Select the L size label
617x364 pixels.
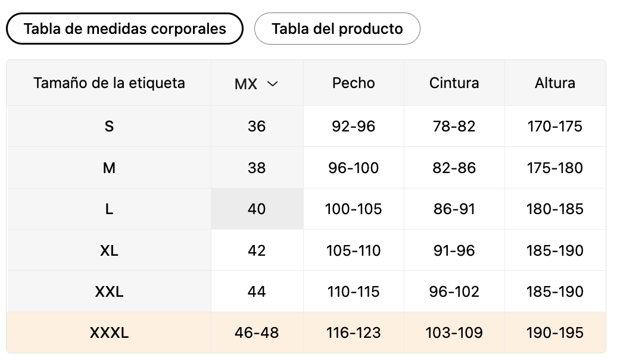pyautogui.click(x=109, y=209)
